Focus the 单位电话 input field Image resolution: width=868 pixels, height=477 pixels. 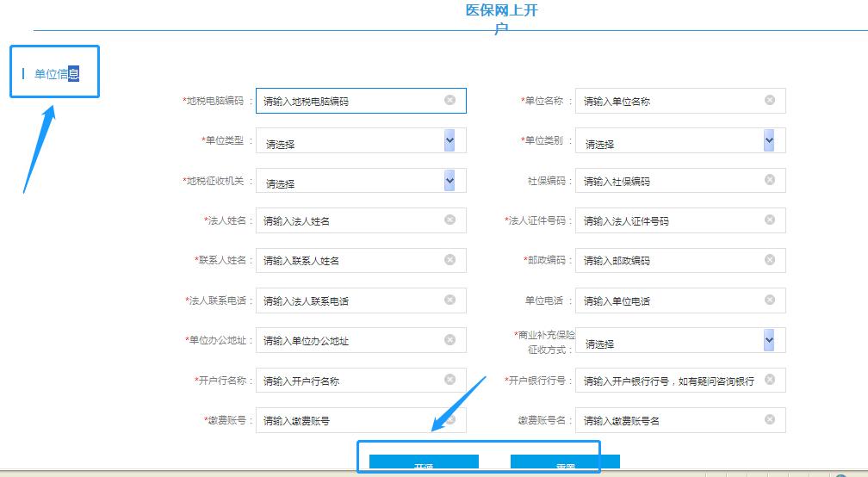680,300
